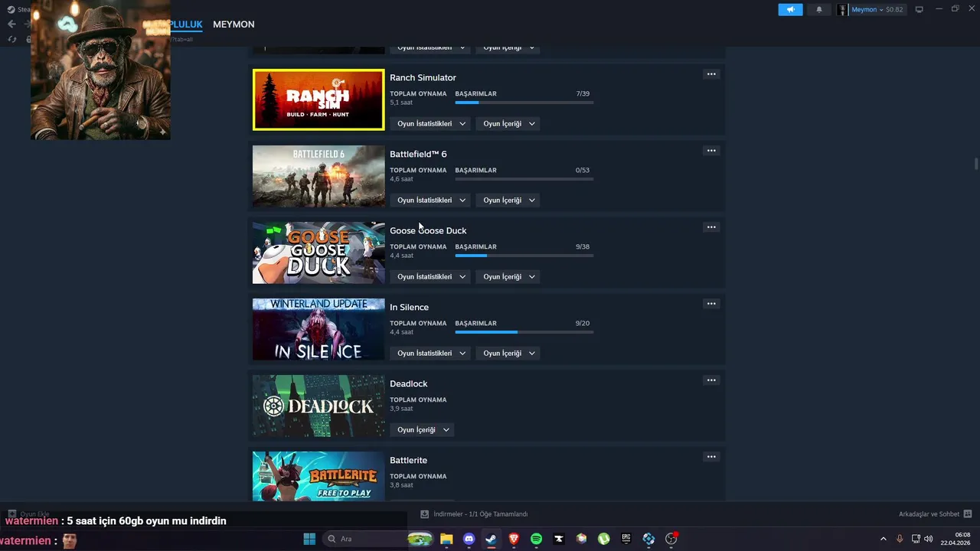Expand Oyun İçeriği for Deadlock
The width and height of the screenshot is (980, 551).
click(422, 429)
